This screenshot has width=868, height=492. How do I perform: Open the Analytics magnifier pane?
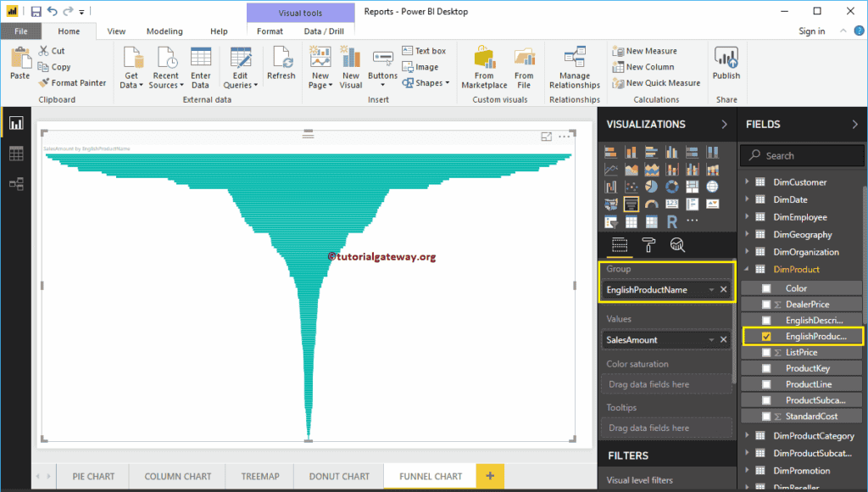coord(676,243)
